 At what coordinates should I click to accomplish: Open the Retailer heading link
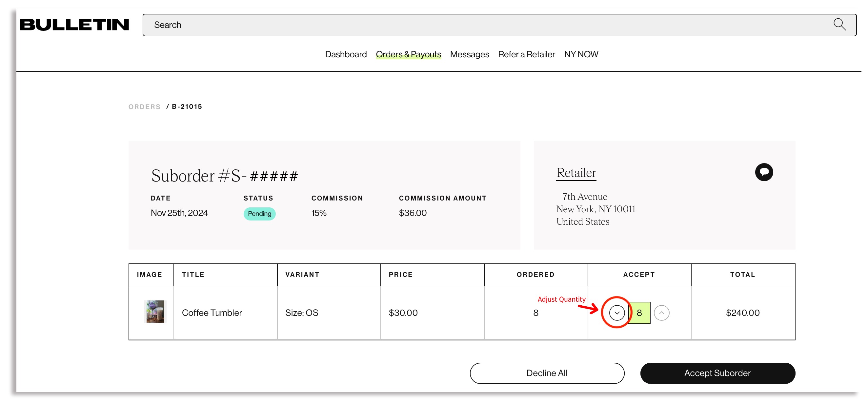click(576, 173)
